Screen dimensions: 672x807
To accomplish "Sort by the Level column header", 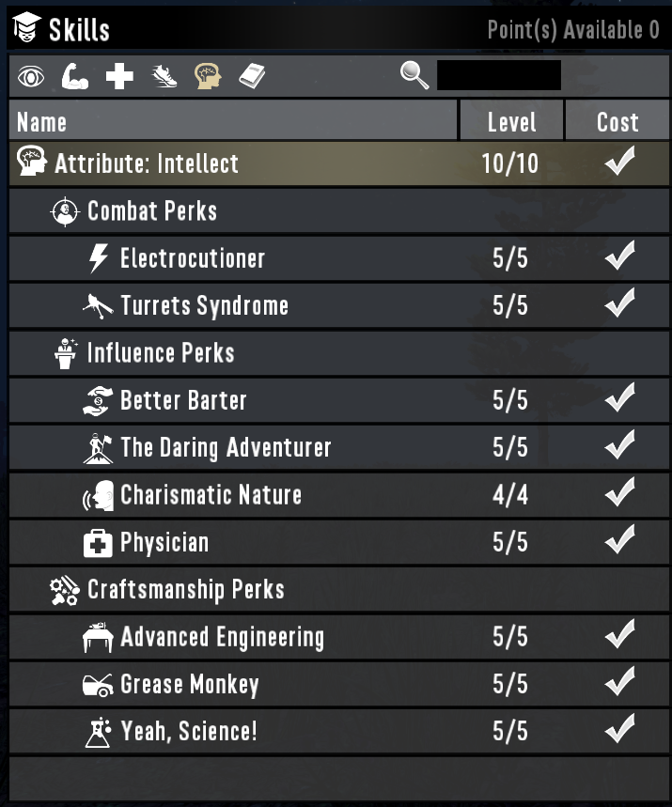I will tap(511, 120).
